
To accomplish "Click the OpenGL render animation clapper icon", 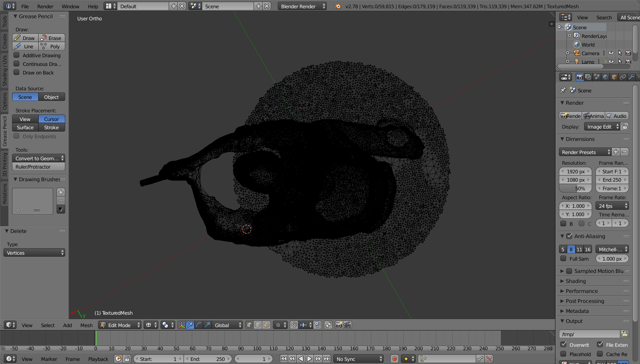I will click(347, 325).
